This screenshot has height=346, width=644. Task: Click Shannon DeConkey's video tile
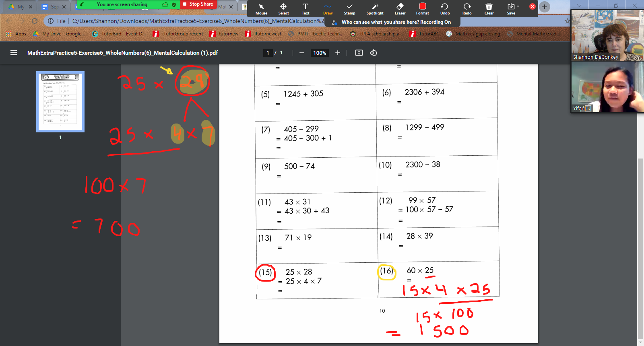[607, 36]
